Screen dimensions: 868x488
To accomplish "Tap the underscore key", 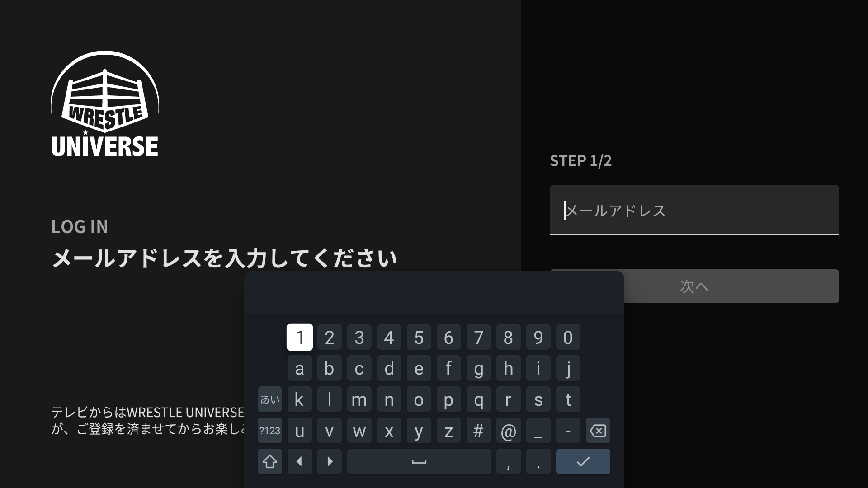I will [538, 431].
